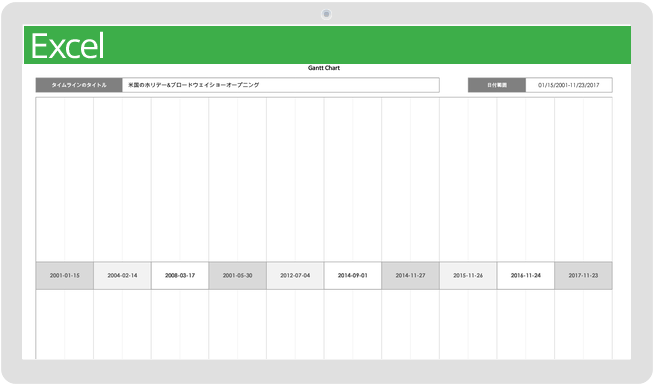Click the 日付範囲 label cell

coord(497,85)
